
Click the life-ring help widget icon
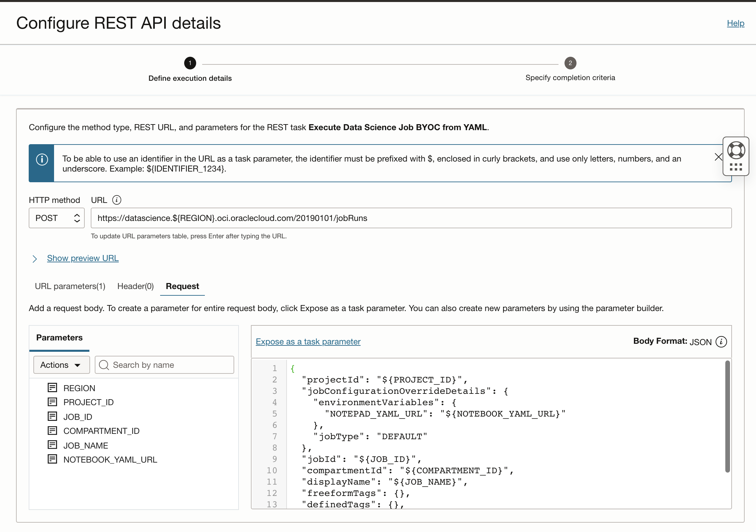point(736,150)
